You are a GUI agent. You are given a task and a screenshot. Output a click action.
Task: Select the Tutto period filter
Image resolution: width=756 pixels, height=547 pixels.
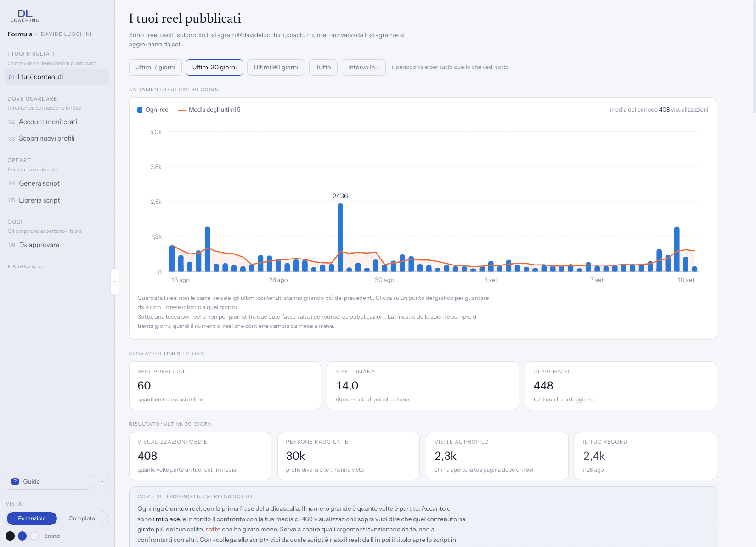[x=323, y=68]
